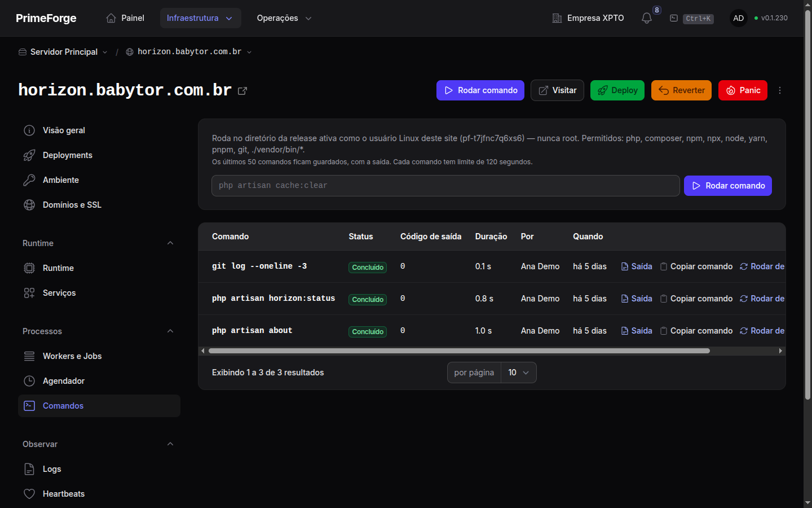Open the Empresa XPTO company selector
This screenshot has height=508, width=812.
(x=588, y=18)
